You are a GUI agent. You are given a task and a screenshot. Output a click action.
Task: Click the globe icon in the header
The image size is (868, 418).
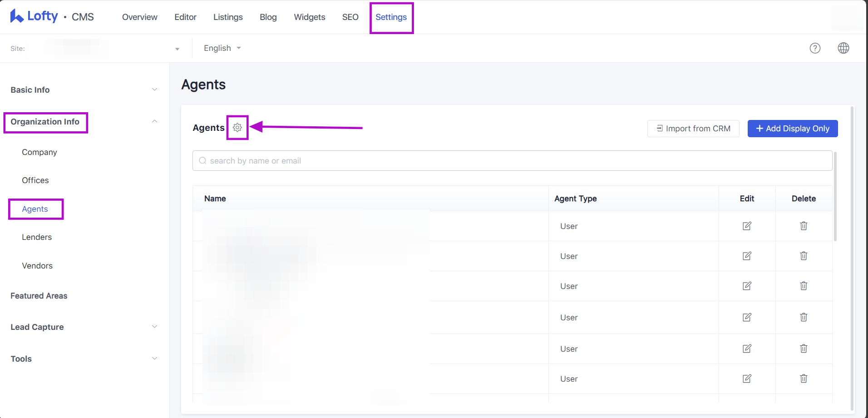(x=843, y=48)
